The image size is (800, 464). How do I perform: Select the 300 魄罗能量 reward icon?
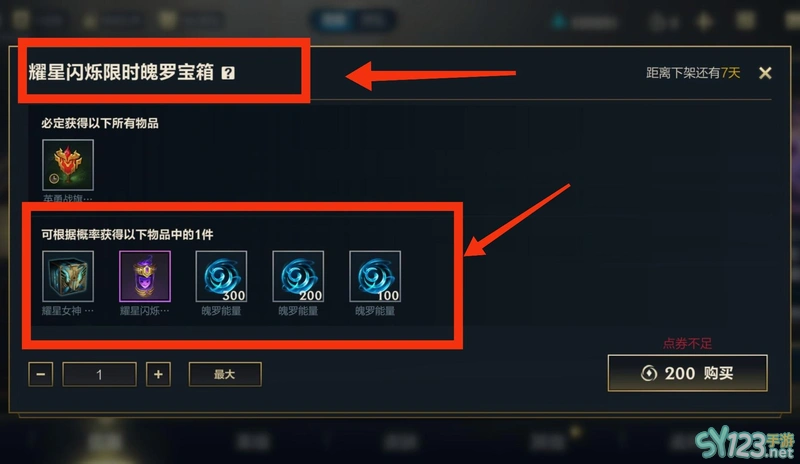pos(221,276)
